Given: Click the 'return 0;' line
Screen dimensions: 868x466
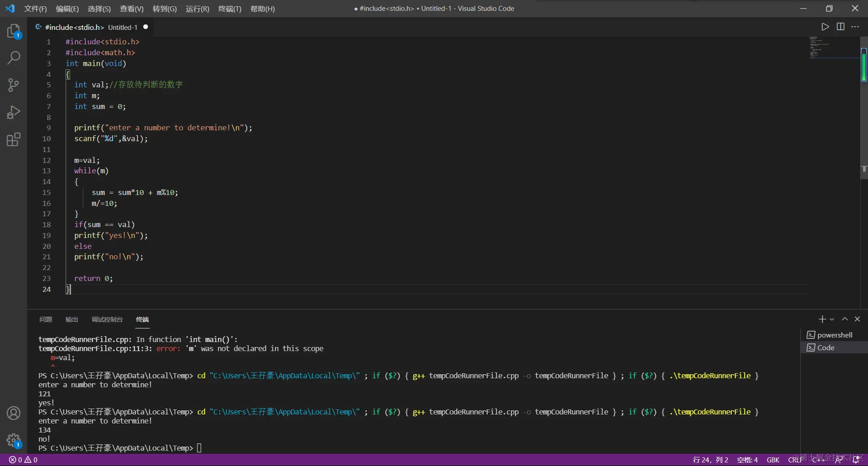Looking at the screenshot, I should (94, 278).
